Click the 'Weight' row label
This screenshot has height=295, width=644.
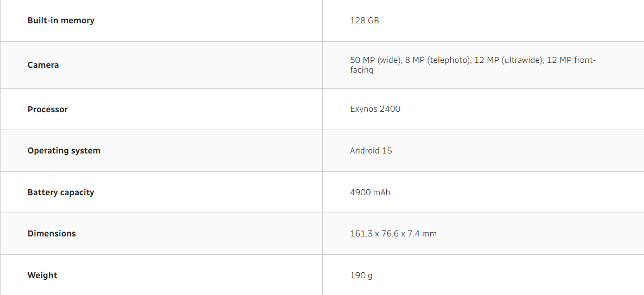42,275
